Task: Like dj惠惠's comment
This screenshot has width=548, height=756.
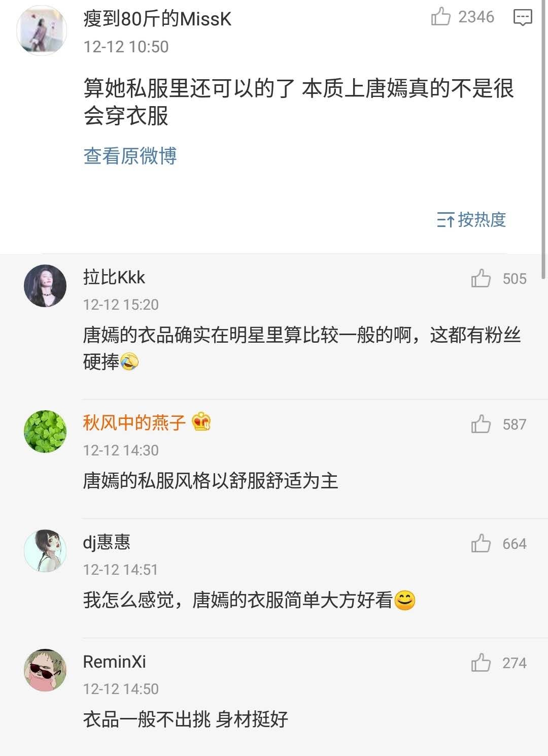Action: pyautogui.click(x=481, y=543)
